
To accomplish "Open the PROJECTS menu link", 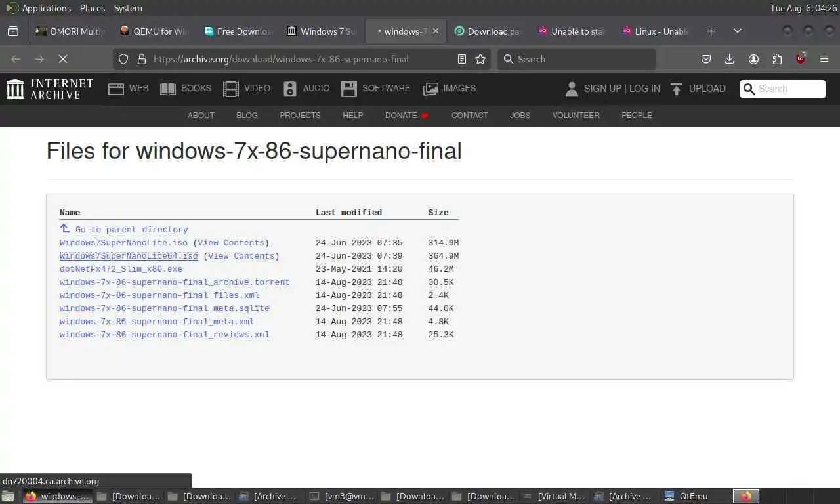I will (300, 115).
